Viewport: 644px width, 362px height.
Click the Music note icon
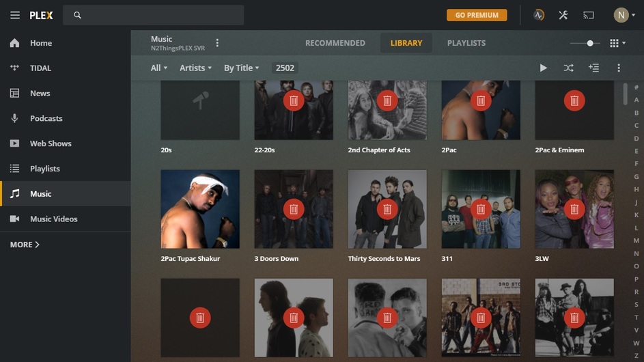tap(15, 193)
